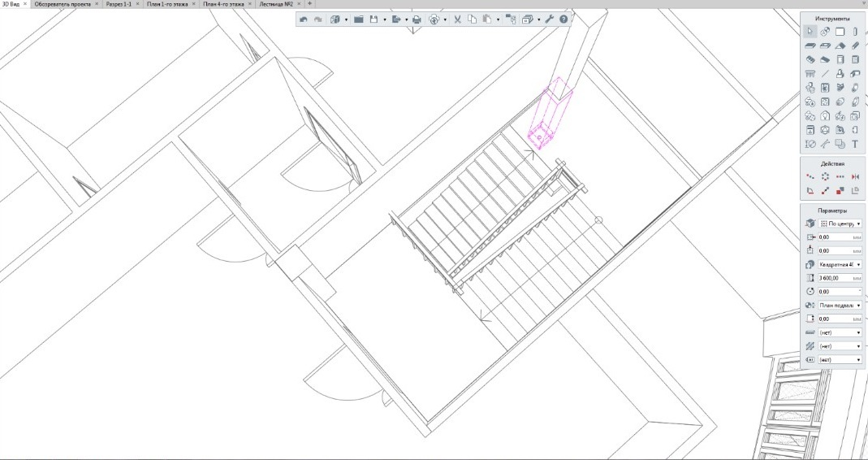Add a new tab with the plus button
The width and height of the screenshot is (868, 460).
[309, 4]
